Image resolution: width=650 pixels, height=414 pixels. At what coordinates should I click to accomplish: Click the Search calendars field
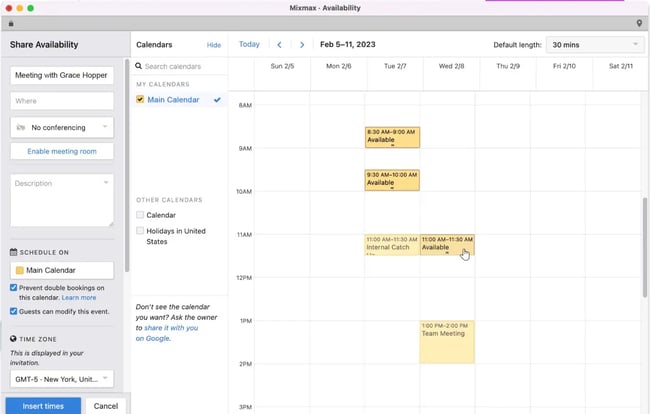[179, 66]
